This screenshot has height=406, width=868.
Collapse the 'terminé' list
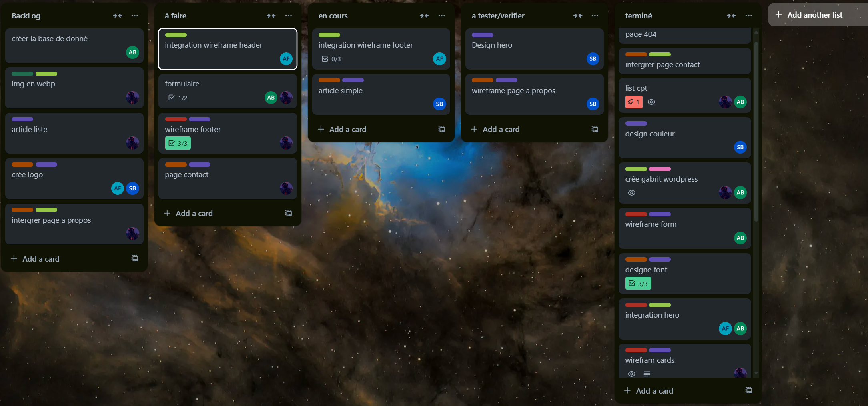point(731,16)
